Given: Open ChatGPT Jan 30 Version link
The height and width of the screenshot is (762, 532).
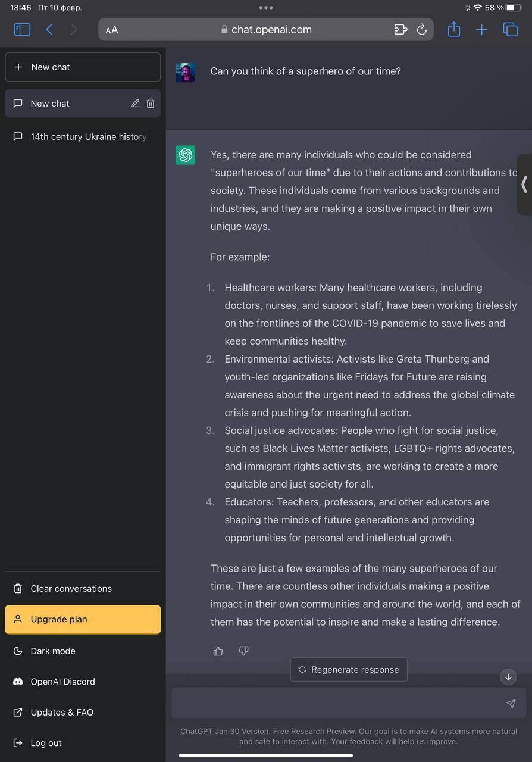Looking at the screenshot, I should pyautogui.click(x=224, y=732).
